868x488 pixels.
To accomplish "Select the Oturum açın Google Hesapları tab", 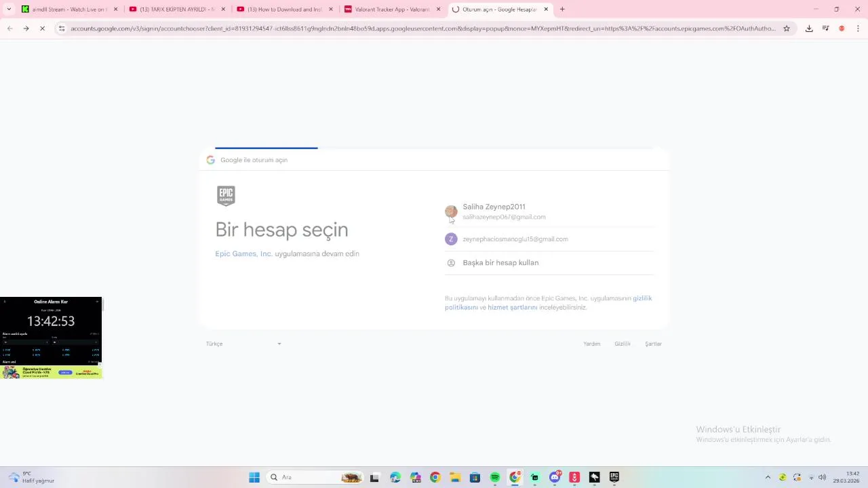I will click(500, 9).
